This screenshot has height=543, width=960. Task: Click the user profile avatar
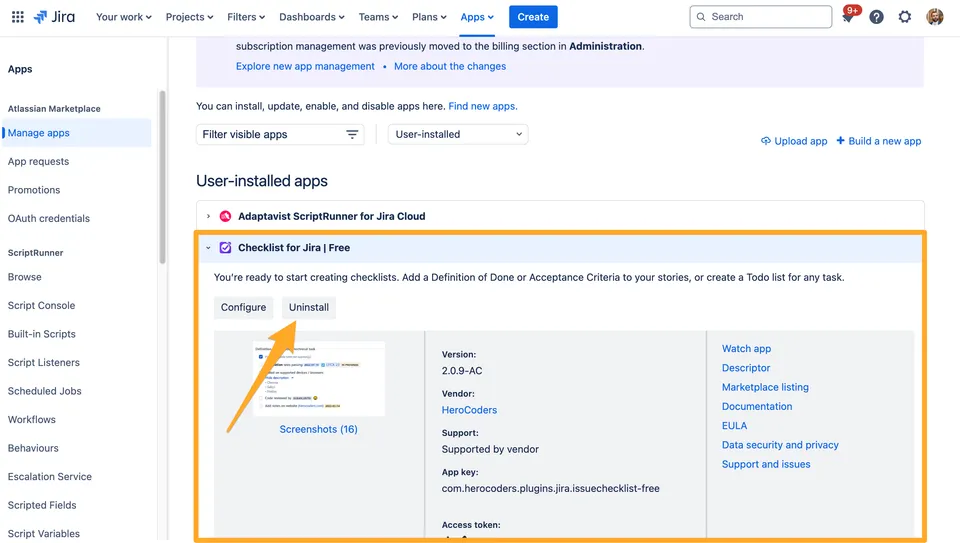[x=935, y=17]
